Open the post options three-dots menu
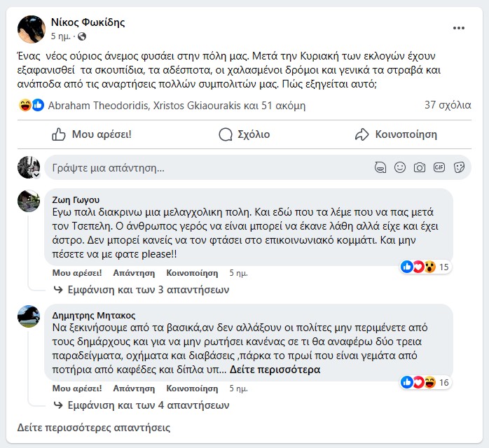This screenshot has width=489, height=448. pos(459,28)
